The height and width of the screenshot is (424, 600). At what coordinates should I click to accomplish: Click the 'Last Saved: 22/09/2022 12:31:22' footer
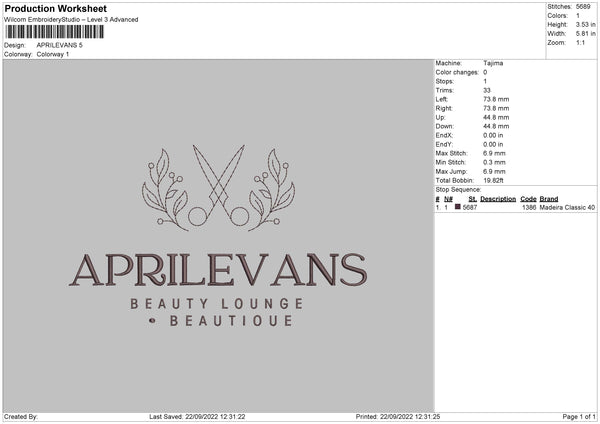click(197, 417)
